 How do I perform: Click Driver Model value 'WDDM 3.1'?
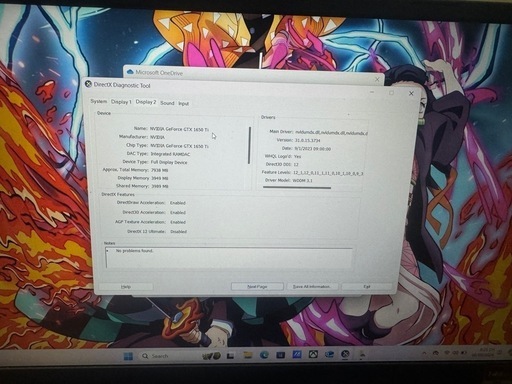click(x=302, y=180)
